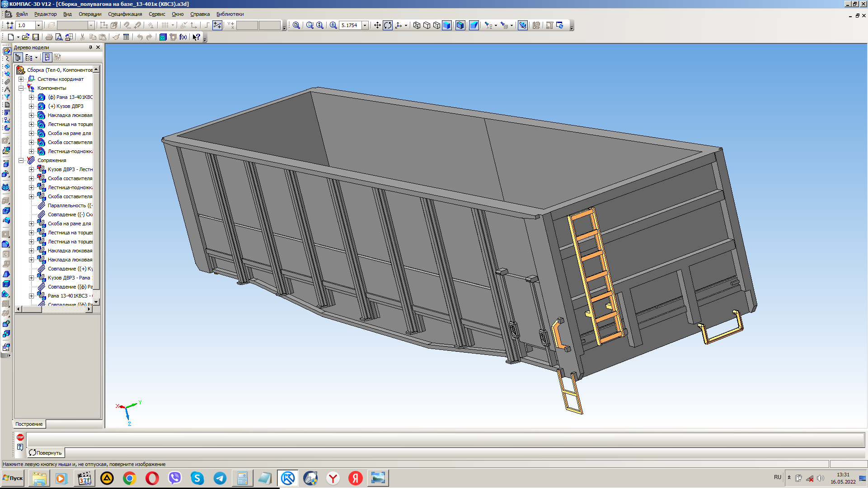This screenshot has width=868, height=489.
Task: Click the Rotate view tool
Action: pos(388,25)
